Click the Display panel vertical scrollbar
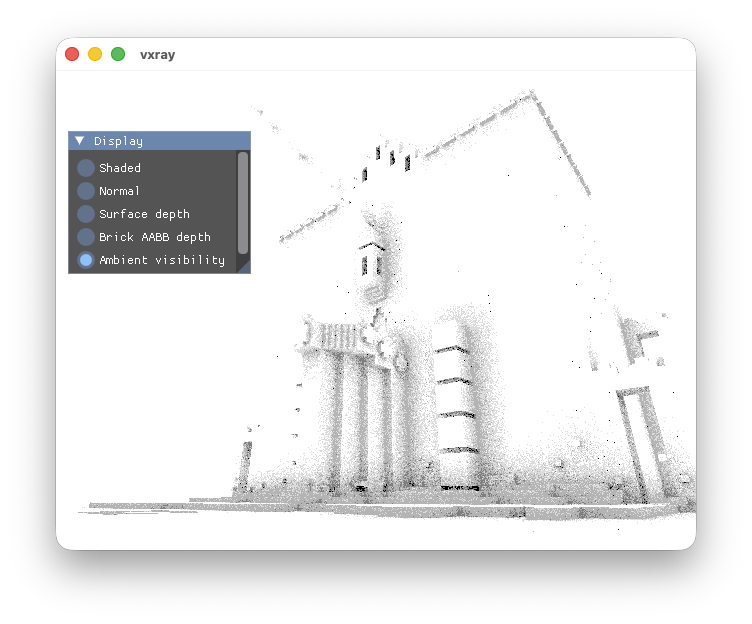This screenshot has height=624, width=752. 243,202
